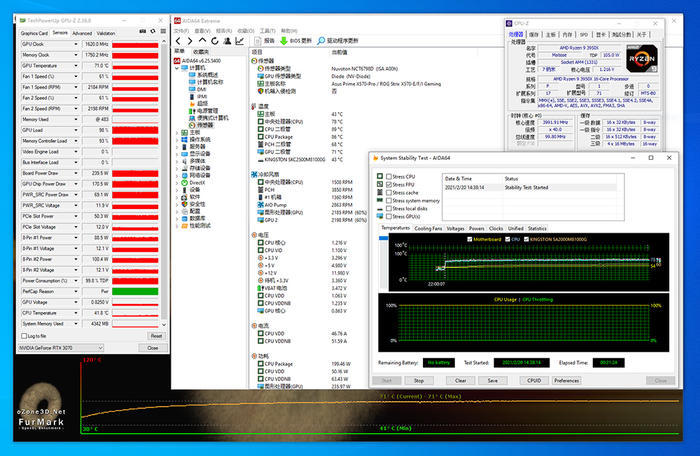Click the driver update magnifier icon
This screenshot has height=456, width=700.
[321, 41]
